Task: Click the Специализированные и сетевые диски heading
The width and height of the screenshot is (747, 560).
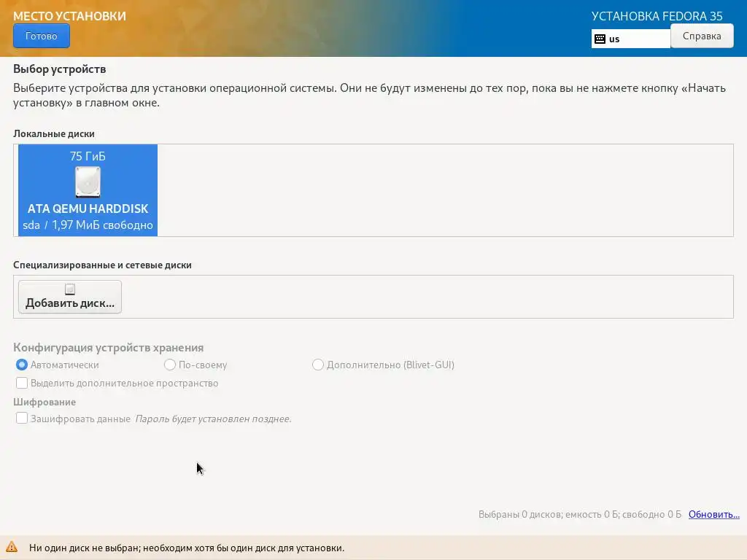Action: [x=102, y=265]
